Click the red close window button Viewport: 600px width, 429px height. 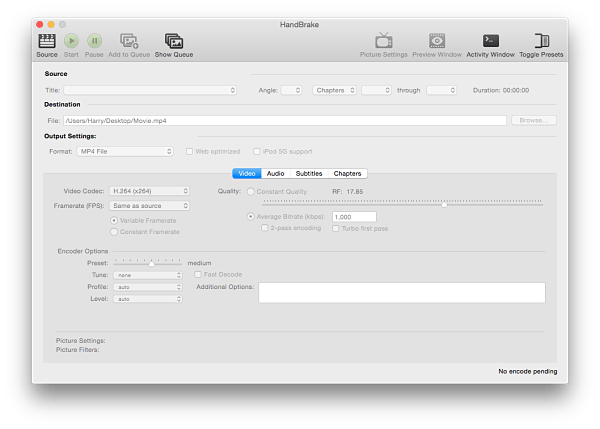[x=39, y=24]
